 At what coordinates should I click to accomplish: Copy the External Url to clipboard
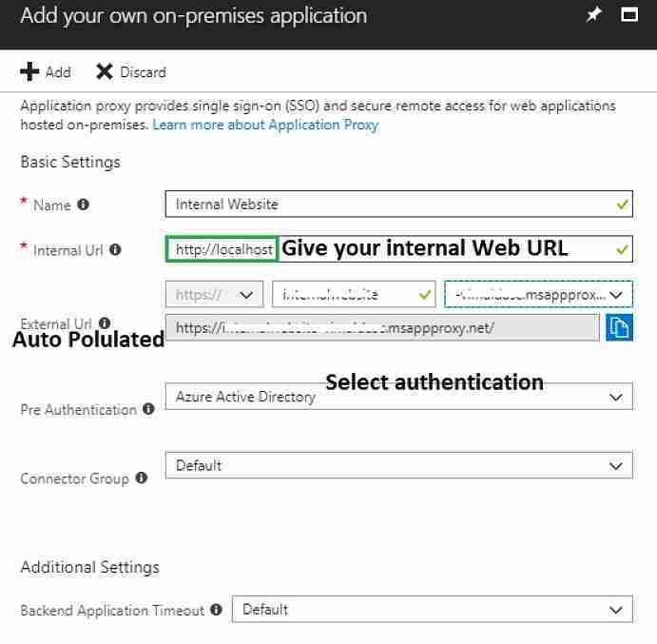click(619, 327)
